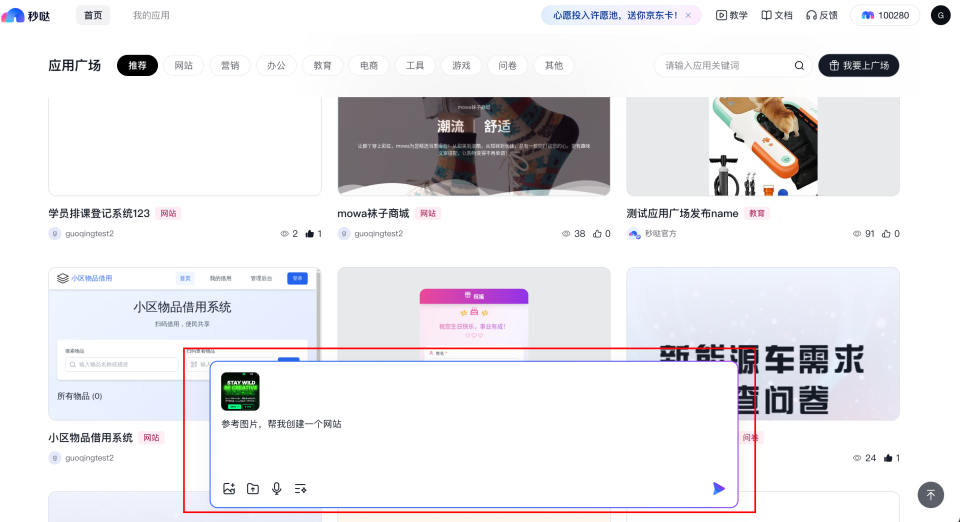Close the 许愿池 promotion banner

point(688,15)
